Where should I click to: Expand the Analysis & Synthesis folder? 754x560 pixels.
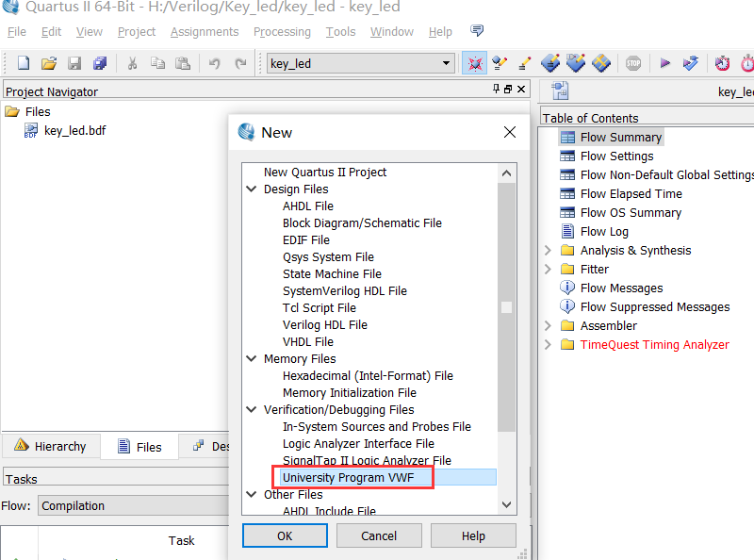click(x=548, y=250)
